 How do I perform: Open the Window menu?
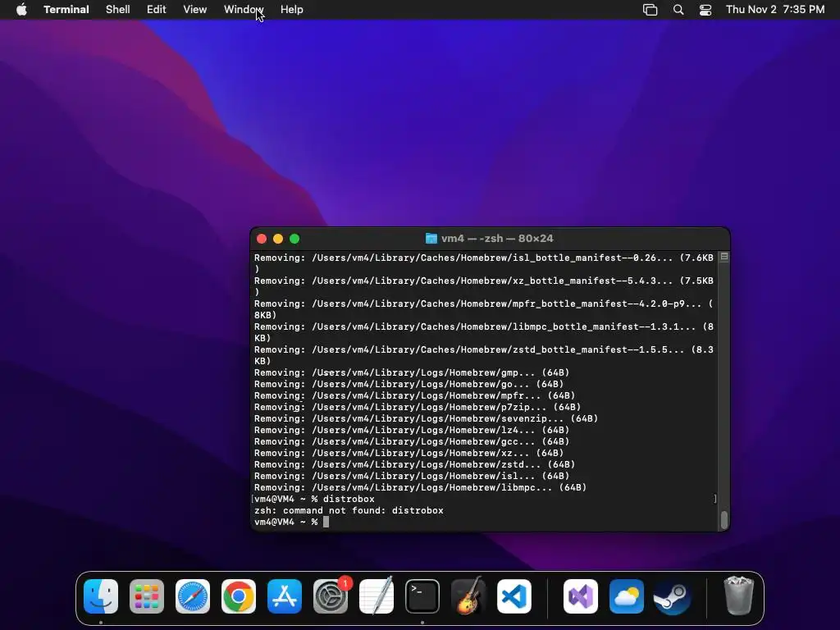coord(244,10)
